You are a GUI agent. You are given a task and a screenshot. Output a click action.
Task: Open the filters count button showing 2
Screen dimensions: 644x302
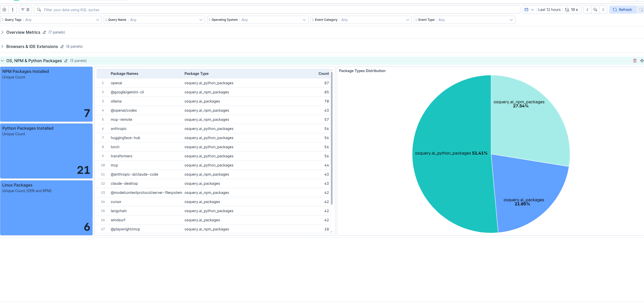[25, 10]
